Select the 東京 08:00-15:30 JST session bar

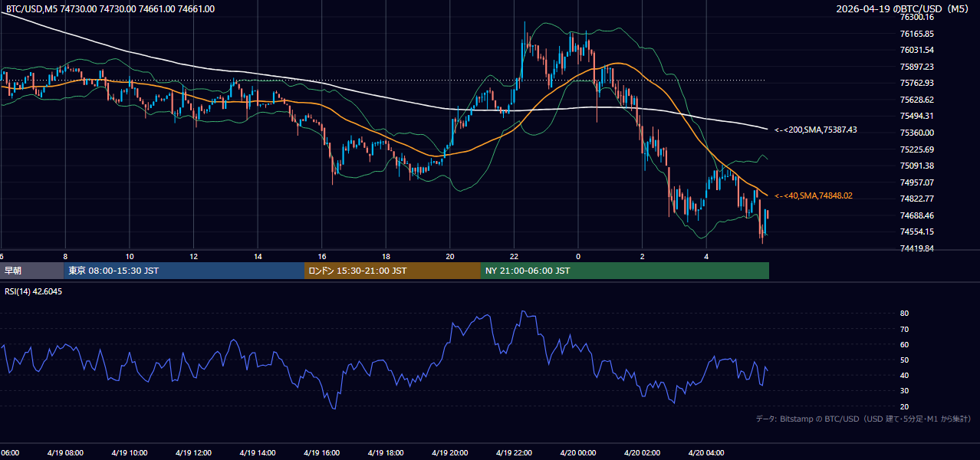184,271
